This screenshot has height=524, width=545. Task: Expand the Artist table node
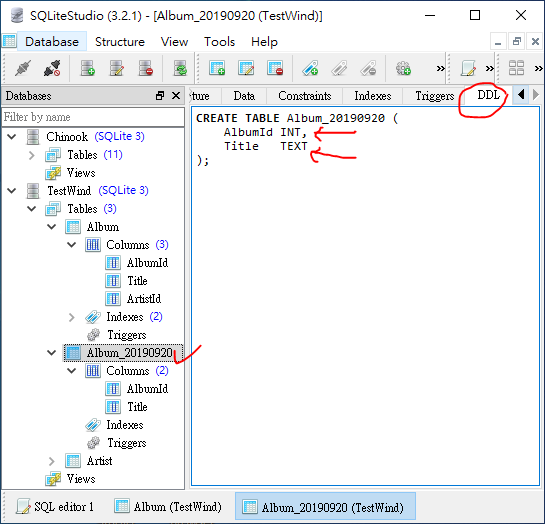pyautogui.click(x=51, y=461)
